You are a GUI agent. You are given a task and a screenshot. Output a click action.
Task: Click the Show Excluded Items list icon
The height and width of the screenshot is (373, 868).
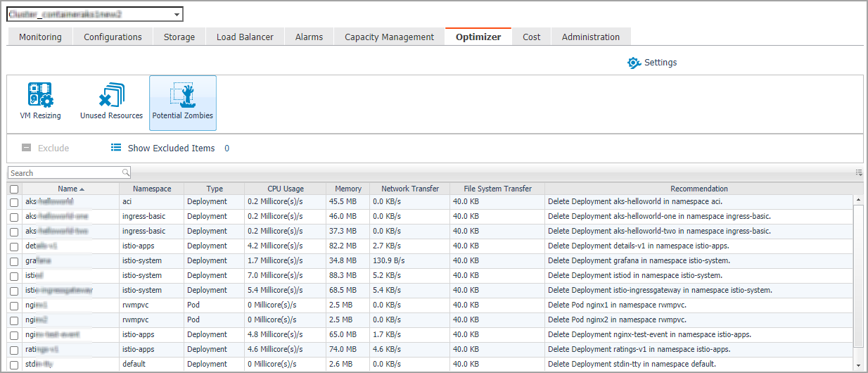116,148
